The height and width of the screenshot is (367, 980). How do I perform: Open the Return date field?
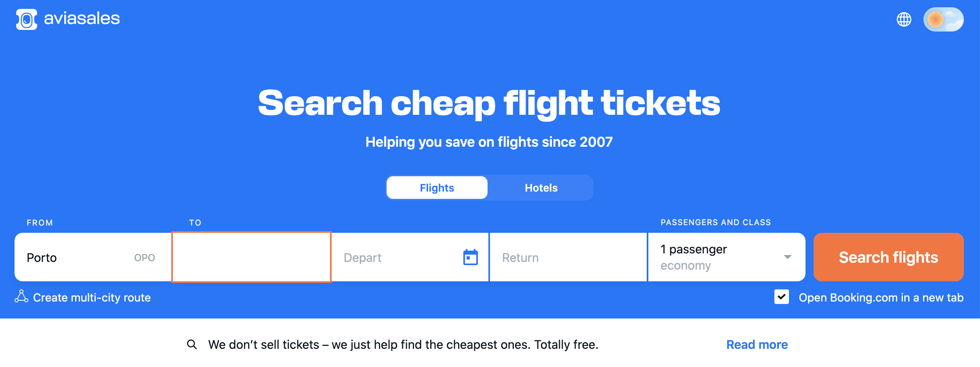coord(568,257)
